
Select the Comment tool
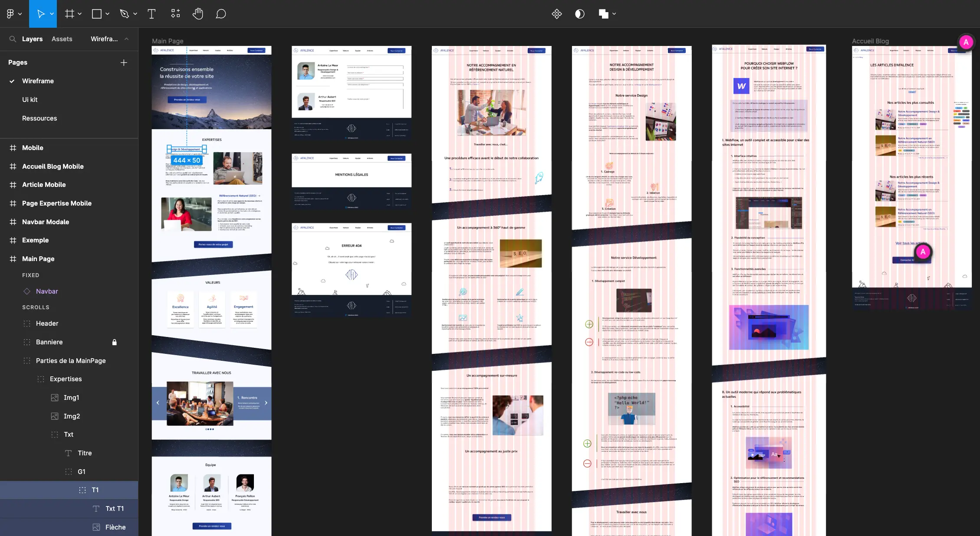pos(221,14)
